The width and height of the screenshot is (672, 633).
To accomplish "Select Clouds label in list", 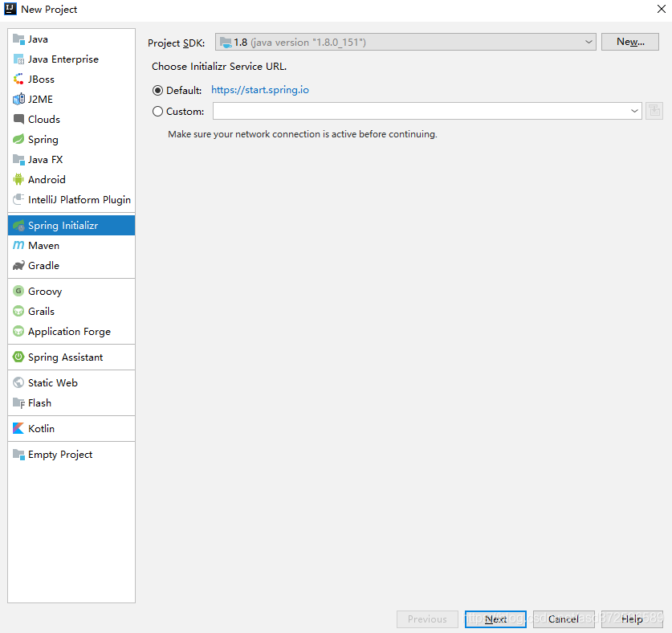I will pyautogui.click(x=44, y=119).
